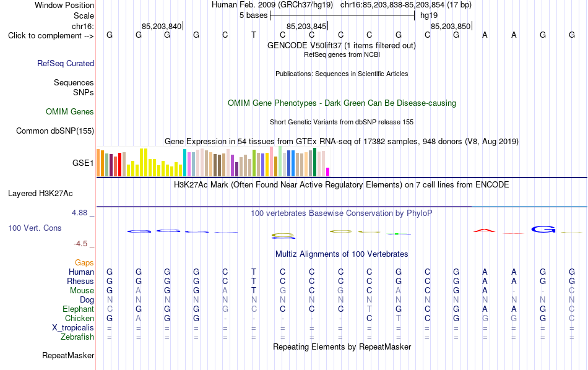The height and width of the screenshot is (370, 588).
Task: Click the T base in the Rhesus row
Action: (254, 281)
